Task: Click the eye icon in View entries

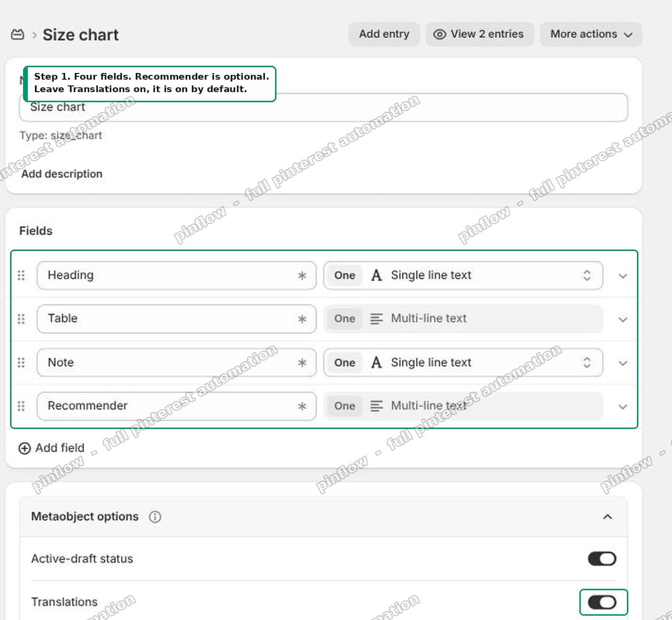Action: 440,35
